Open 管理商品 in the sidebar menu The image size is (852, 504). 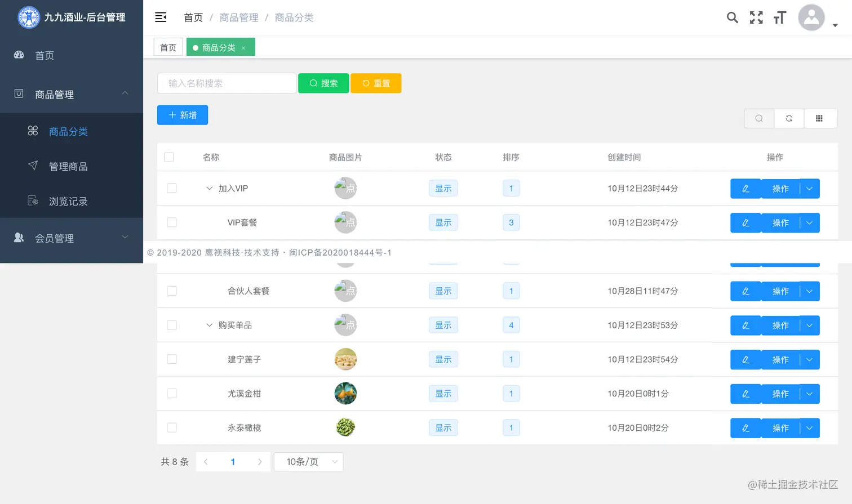[68, 166]
